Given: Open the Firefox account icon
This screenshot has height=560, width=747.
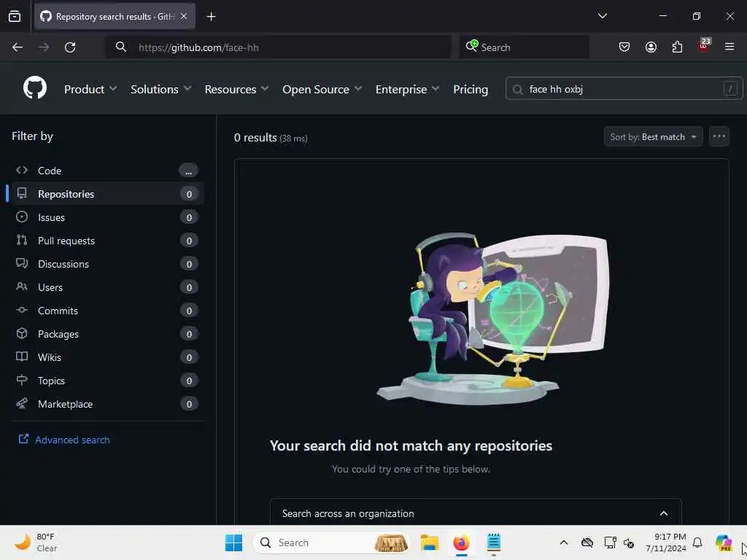Looking at the screenshot, I should point(651,47).
